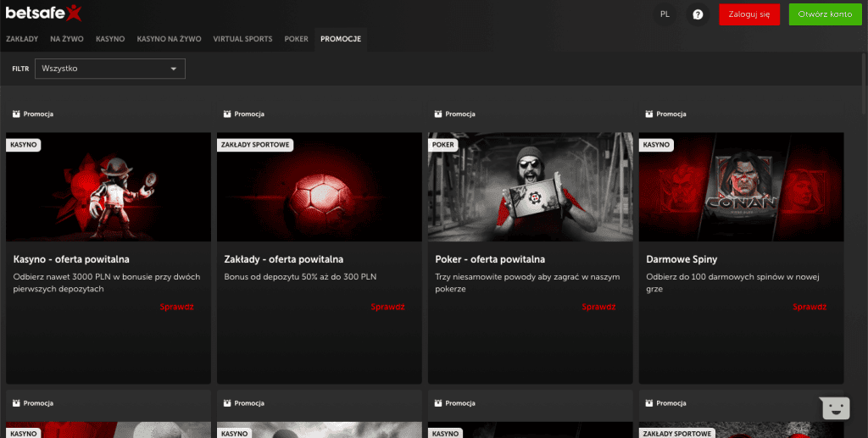Image resolution: width=868 pixels, height=438 pixels.
Task: Open the Poker man with box image
Action: [x=531, y=187]
